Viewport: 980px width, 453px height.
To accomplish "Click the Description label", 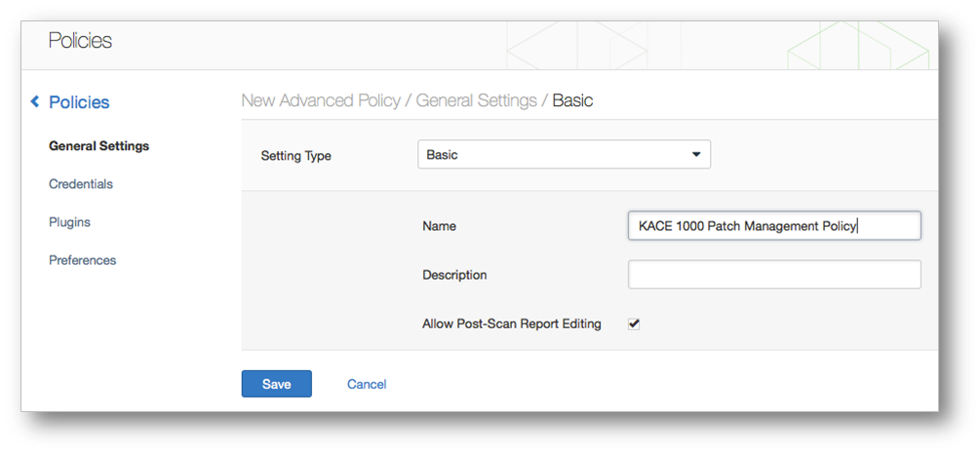I will [454, 275].
